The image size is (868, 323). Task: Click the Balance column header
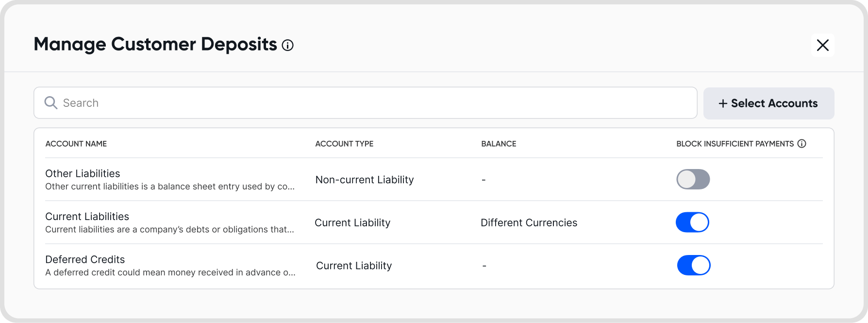[499, 144]
